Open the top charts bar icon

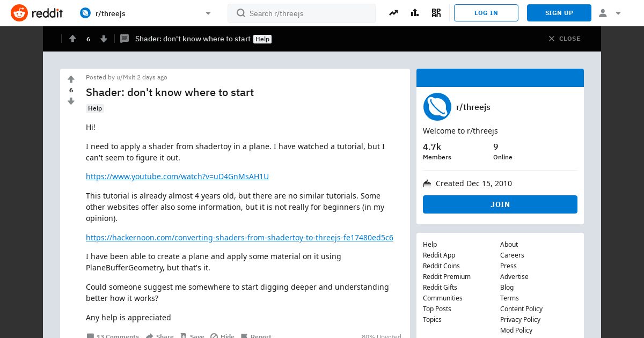pyautogui.click(x=414, y=13)
